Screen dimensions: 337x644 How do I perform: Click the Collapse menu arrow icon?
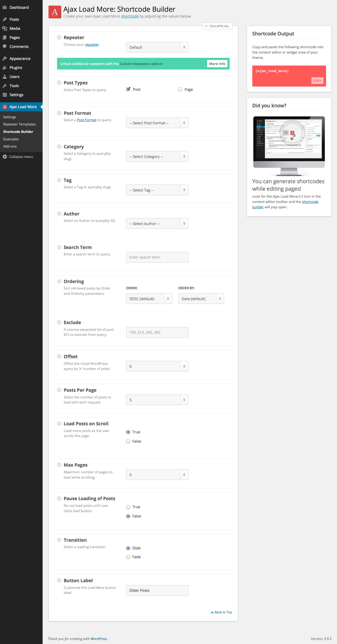[x=5, y=157]
